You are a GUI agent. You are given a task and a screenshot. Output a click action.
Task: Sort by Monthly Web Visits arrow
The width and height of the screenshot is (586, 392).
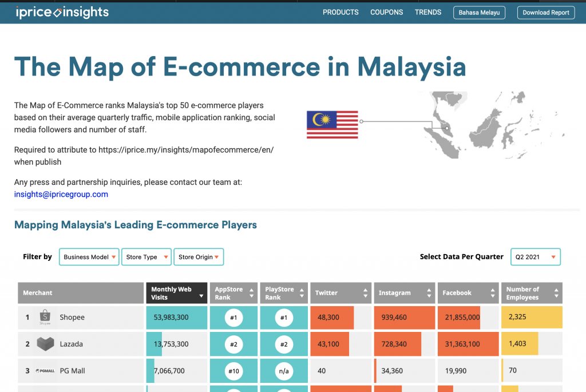click(x=201, y=296)
